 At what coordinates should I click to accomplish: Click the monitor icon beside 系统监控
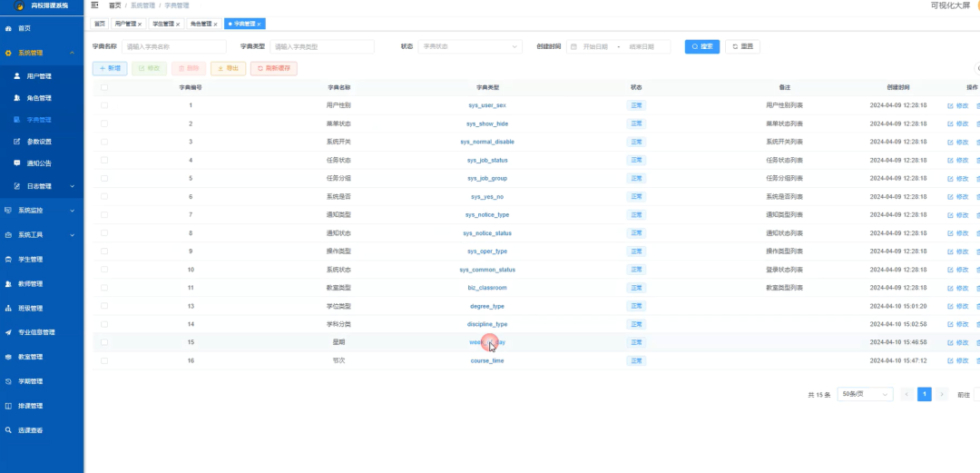tap(8, 211)
